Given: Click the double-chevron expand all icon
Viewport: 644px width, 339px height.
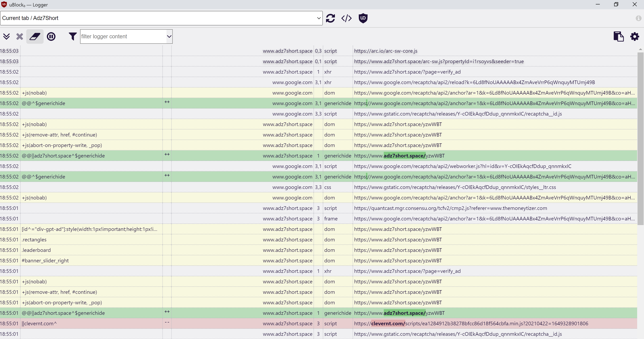Looking at the screenshot, I should [x=6, y=37].
